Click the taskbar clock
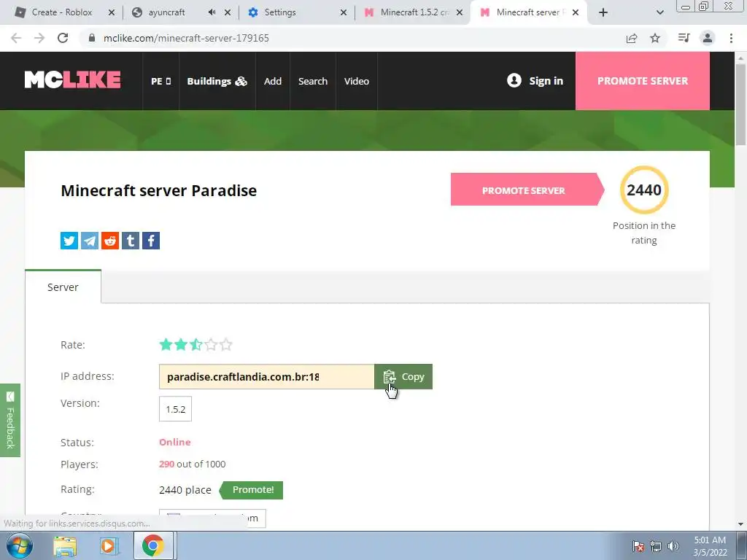 tap(710, 546)
